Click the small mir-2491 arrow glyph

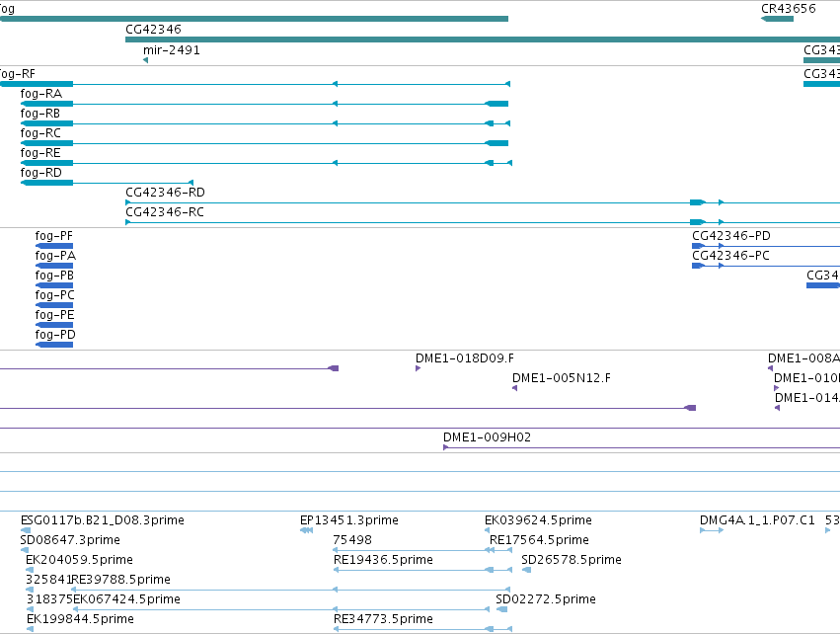pos(146,60)
